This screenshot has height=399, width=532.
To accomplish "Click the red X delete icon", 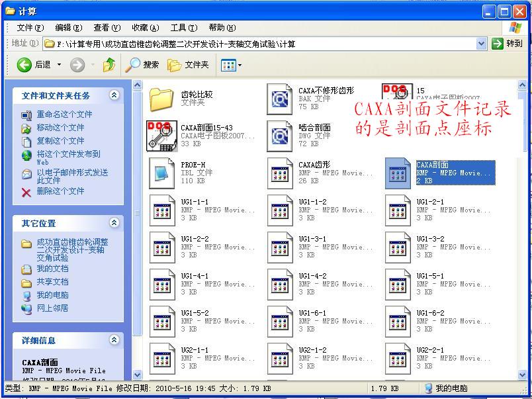I will coord(26,193).
